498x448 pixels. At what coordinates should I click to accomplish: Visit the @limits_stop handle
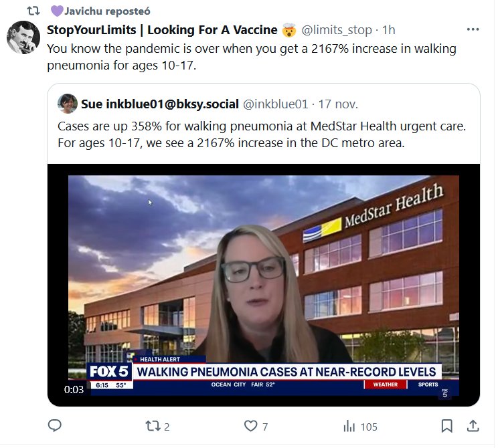click(x=336, y=30)
